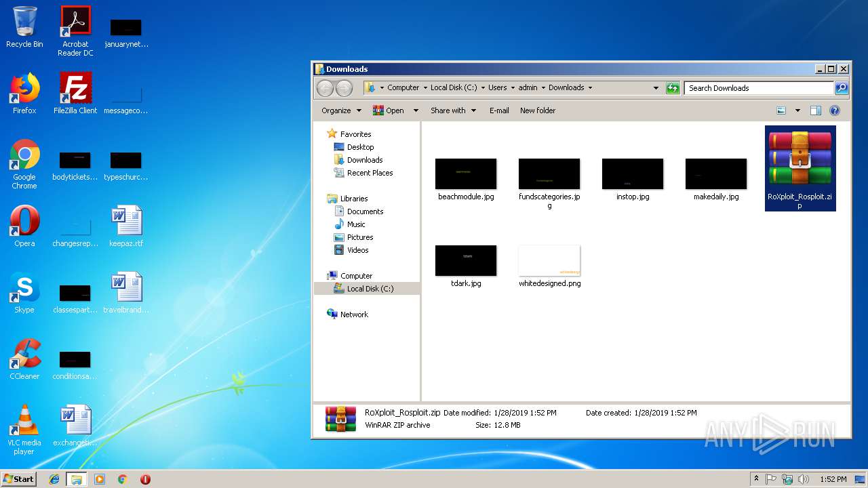Expand the view options dropdown arrow
The height and width of the screenshot is (488, 868).
click(797, 110)
